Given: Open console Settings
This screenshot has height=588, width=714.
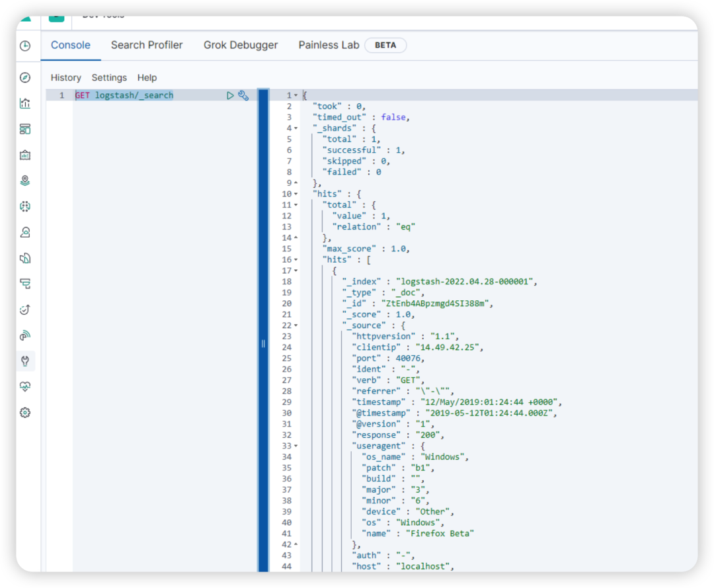Looking at the screenshot, I should 109,78.
